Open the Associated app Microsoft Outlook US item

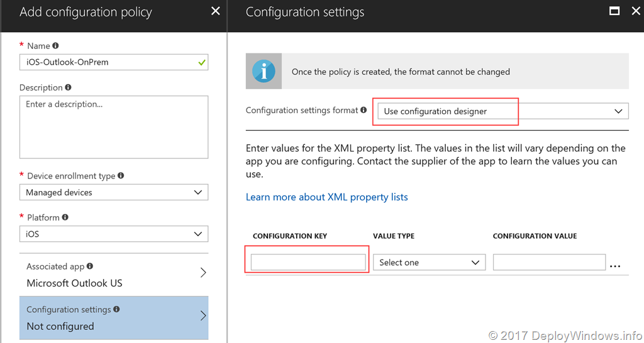(x=114, y=275)
